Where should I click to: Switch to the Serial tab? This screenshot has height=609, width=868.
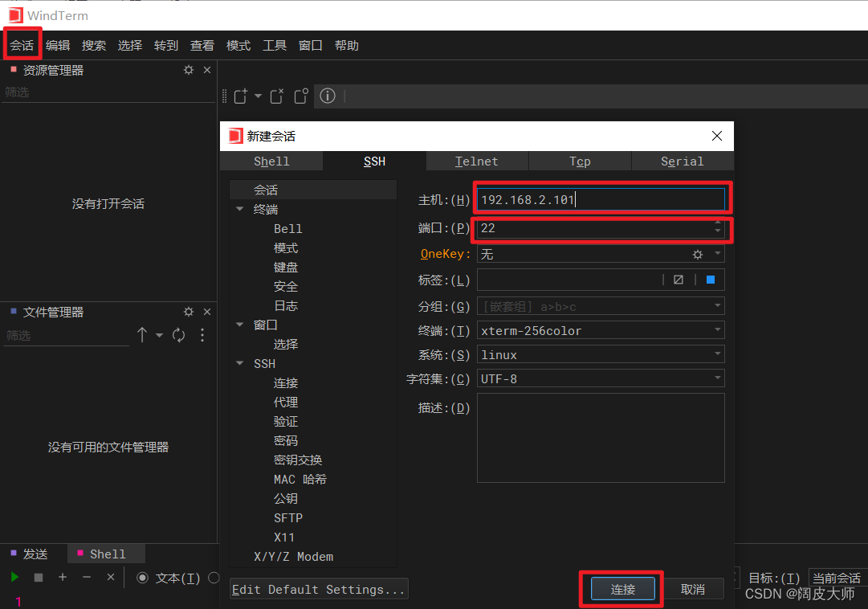tap(682, 161)
